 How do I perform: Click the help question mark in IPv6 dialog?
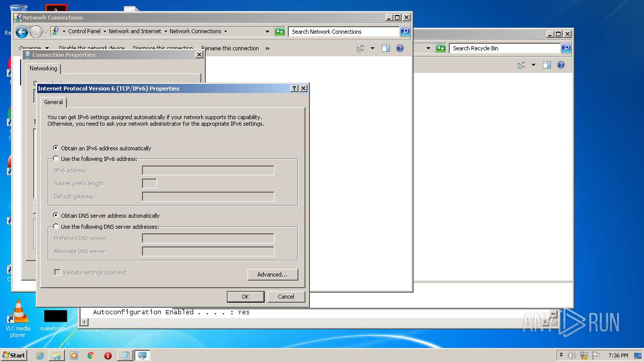294,88
